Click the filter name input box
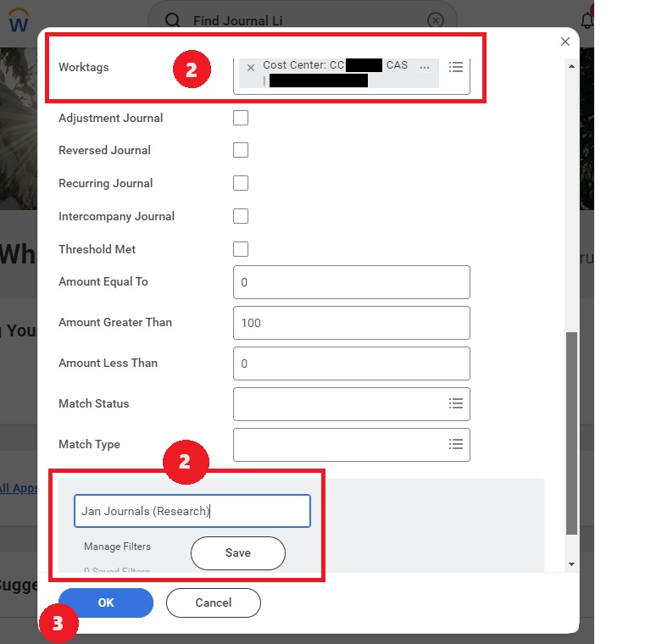662x644 pixels. tap(192, 511)
